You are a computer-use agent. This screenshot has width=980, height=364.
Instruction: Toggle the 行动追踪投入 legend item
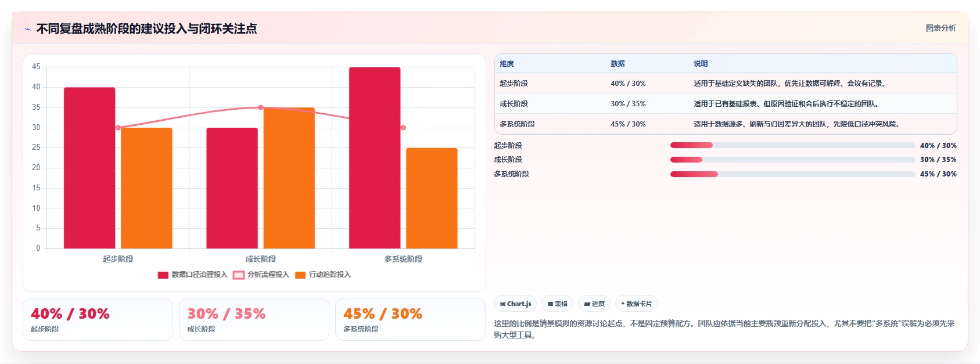coord(323,275)
